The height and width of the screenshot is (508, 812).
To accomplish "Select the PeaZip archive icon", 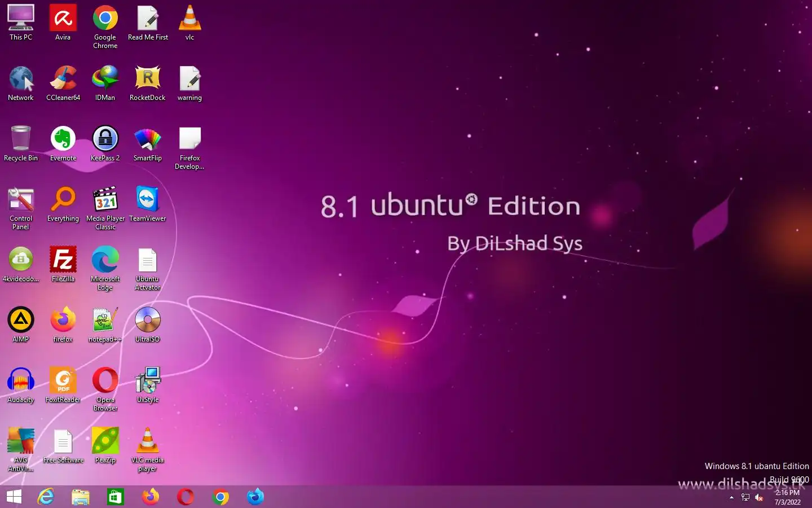I will coord(105,446).
